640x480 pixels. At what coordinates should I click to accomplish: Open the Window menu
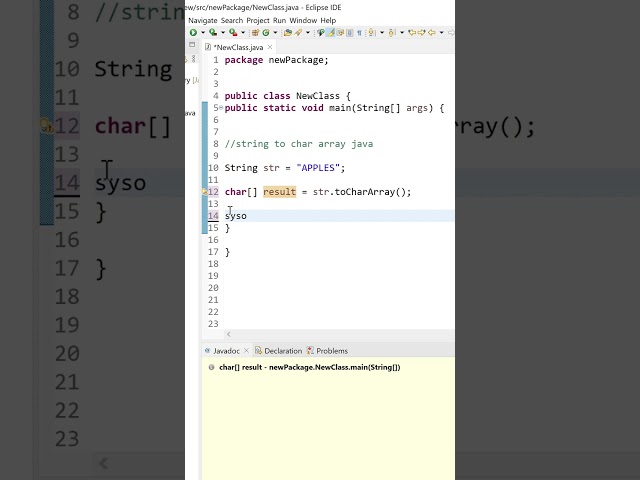coord(303,20)
